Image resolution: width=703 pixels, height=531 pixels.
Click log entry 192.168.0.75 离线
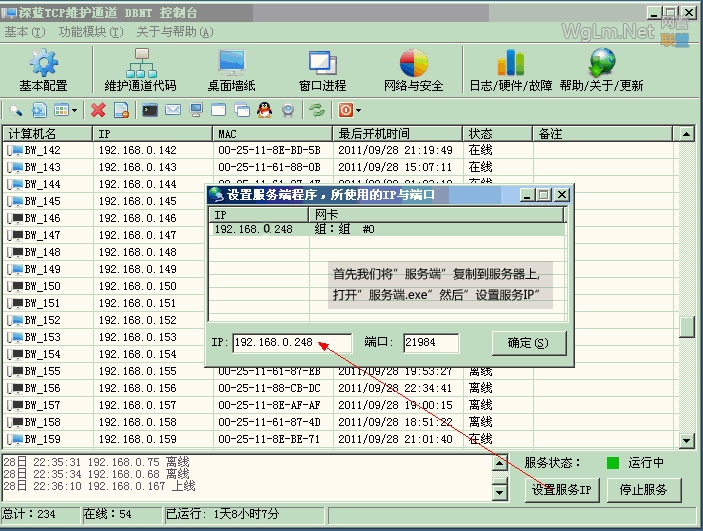97,462
